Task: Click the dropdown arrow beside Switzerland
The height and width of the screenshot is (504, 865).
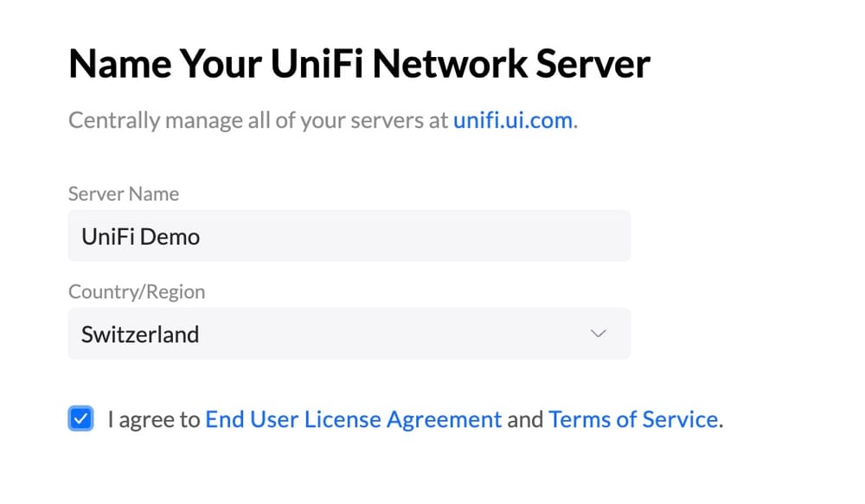Action: tap(598, 334)
